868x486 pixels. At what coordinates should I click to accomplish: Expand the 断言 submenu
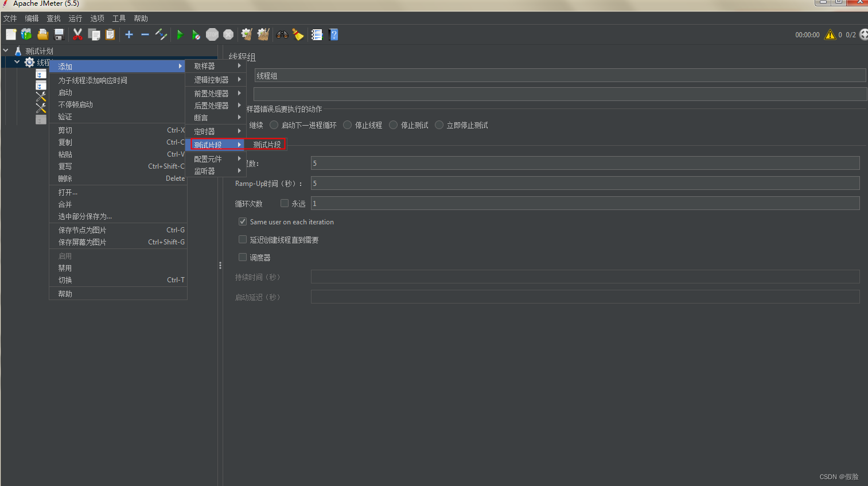pyautogui.click(x=216, y=118)
